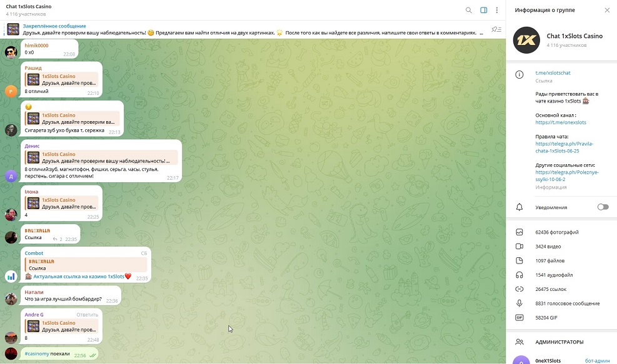Click the бот-админ label
Image resolution: width=617 pixels, height=364 pixels.
(597, 361)
